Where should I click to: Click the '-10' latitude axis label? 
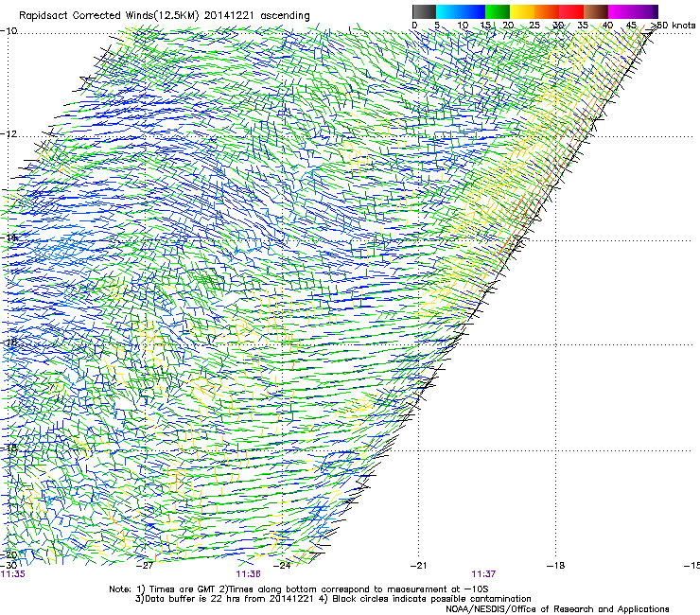click(9, 31)
